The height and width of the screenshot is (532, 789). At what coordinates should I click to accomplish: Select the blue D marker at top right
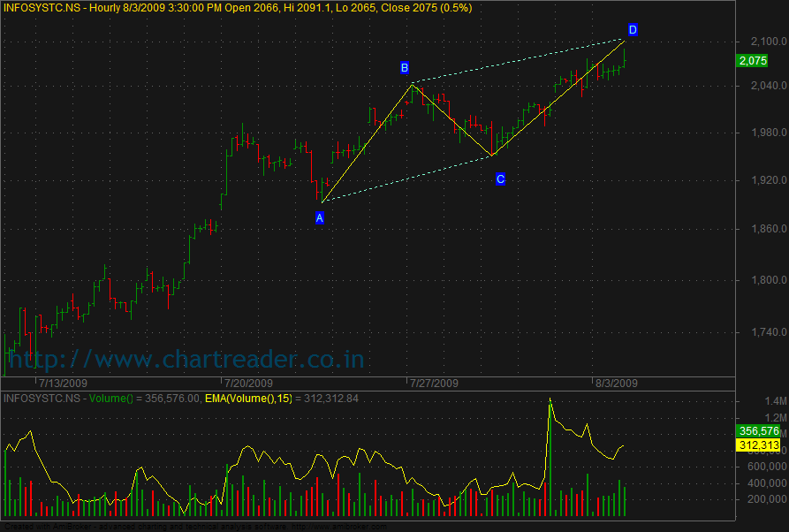[633, 30]
